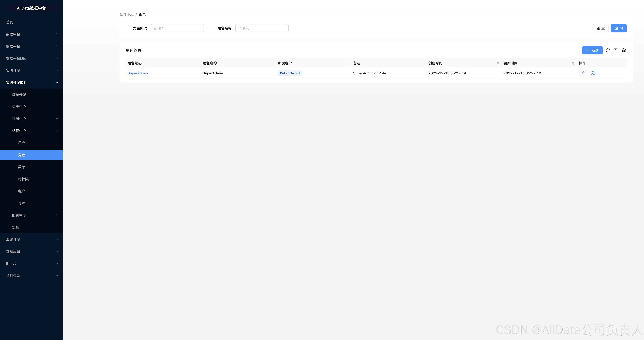The image size is (644, 340).
Task: Sort by 更新时间 column sorter icon
Action: click(573, 63)
